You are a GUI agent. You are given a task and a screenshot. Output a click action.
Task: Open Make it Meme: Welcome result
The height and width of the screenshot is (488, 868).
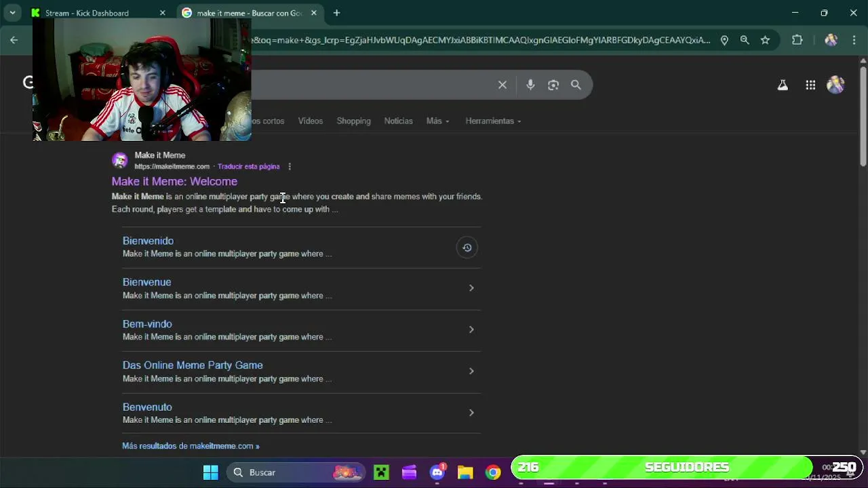coord(174,182)
